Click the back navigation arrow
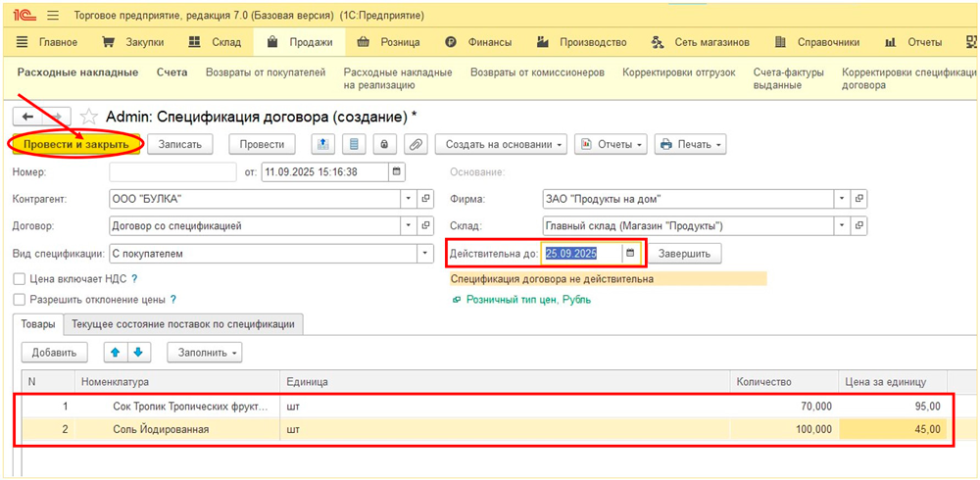This screenshot has width=980, height=480. [x=27, y=116]
